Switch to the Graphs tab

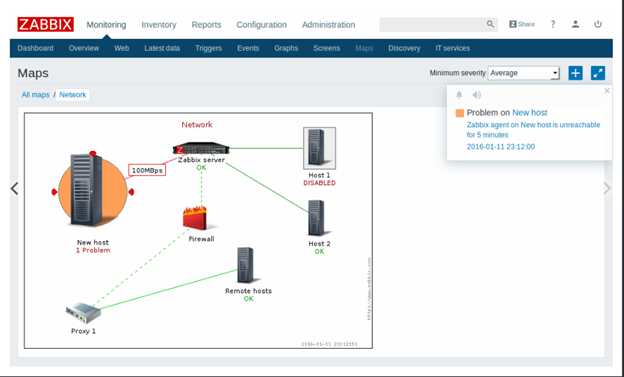pyautogui.click(x=286, y=48)
